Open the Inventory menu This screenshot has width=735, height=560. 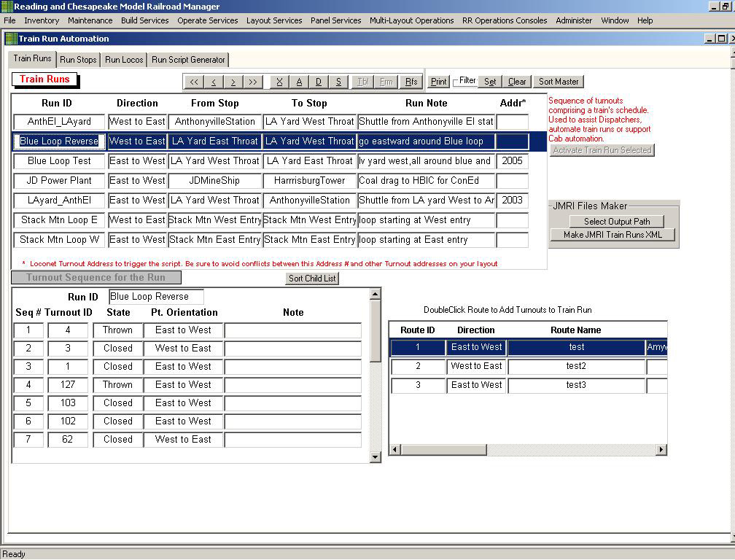42,20
